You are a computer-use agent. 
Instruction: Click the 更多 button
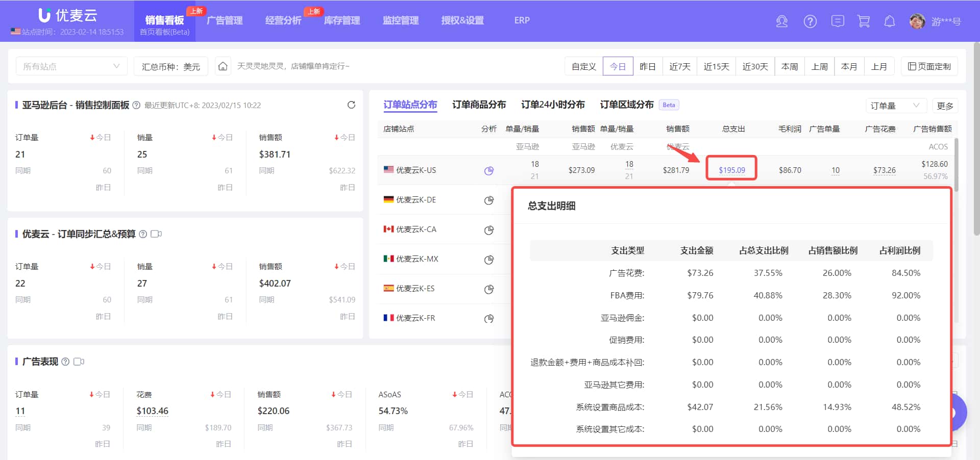pyautogui.click(x=945, y=106)
